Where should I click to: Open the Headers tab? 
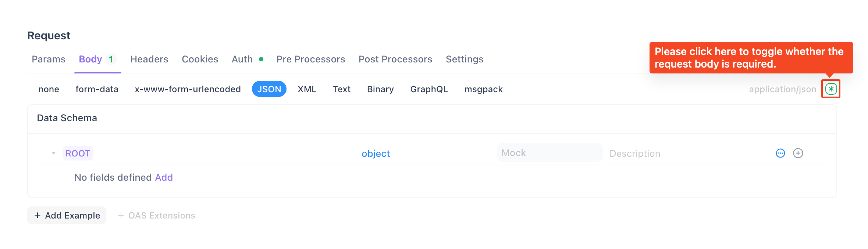click(149, 59)
